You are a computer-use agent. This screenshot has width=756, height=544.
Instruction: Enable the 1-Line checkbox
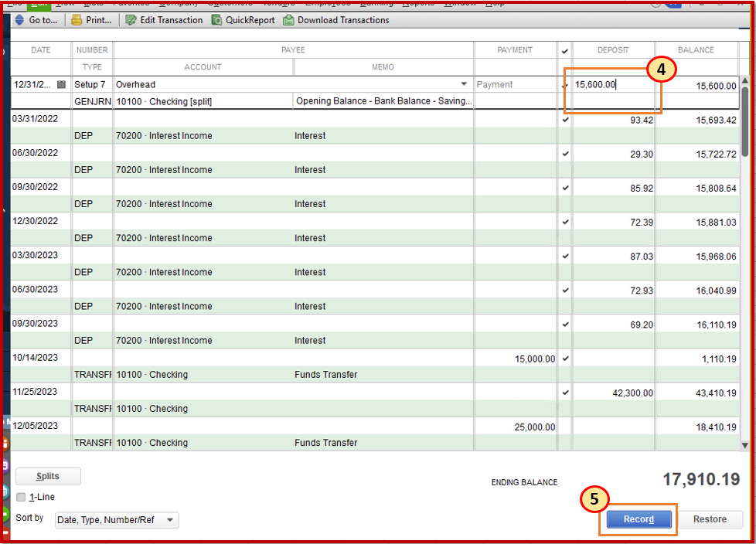tap(22, 498)
